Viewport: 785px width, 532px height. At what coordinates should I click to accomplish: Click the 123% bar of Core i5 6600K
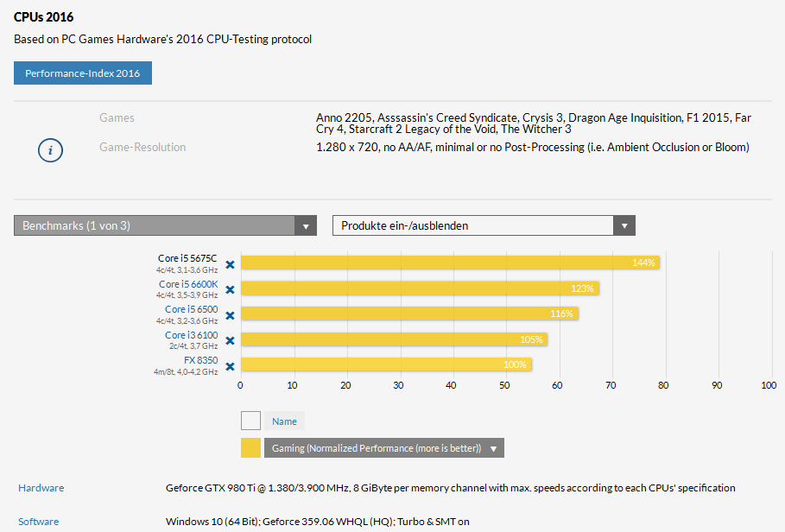pyautogui.click(x=420, y=288)
